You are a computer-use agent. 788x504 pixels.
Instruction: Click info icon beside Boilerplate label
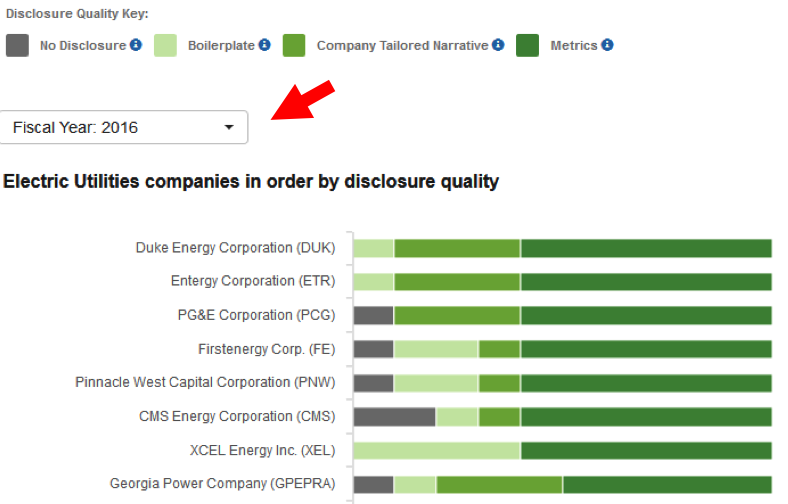[x=264, y=45]
